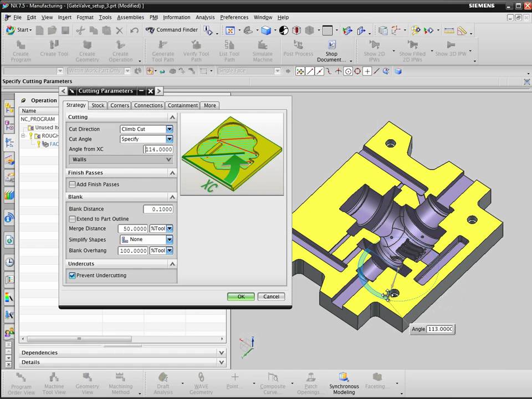Click Cancel in Cutting Parameters
Viewport: 532px width, 399px height.
click(x=271, y=296)
